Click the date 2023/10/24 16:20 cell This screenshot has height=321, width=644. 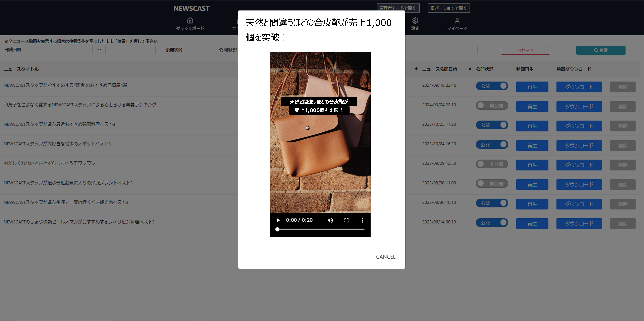coord(439,144)
